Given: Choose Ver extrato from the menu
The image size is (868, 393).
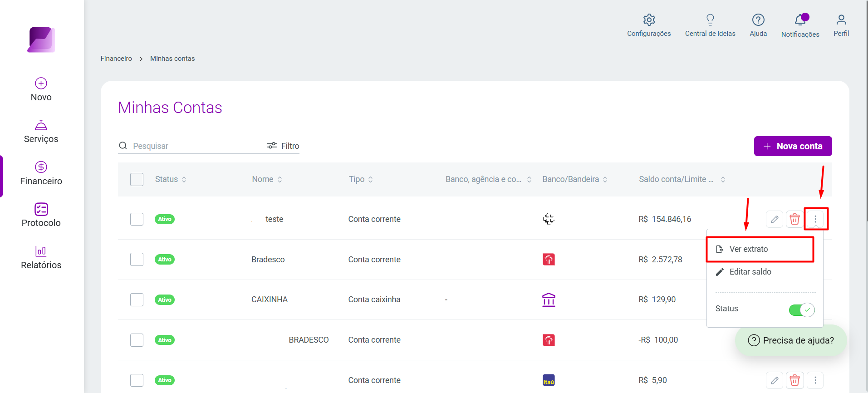Looking at the screenshot, I should coord(760,249).
